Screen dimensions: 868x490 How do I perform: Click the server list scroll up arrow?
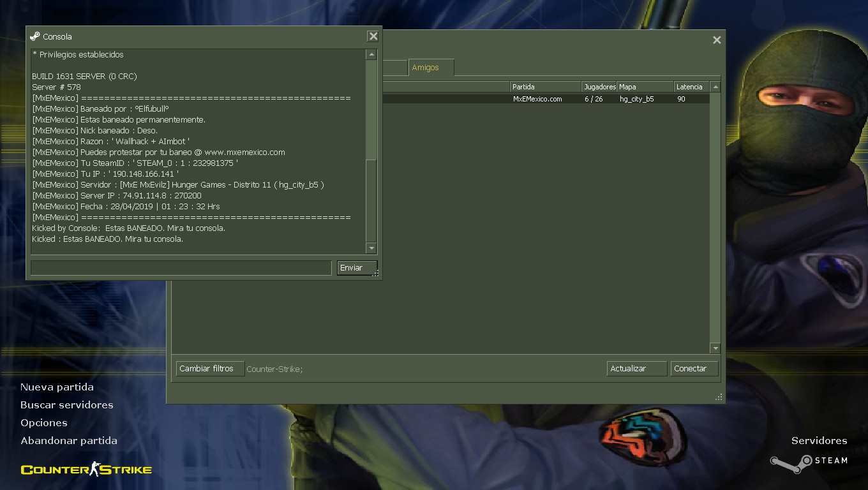coord(715,87)
